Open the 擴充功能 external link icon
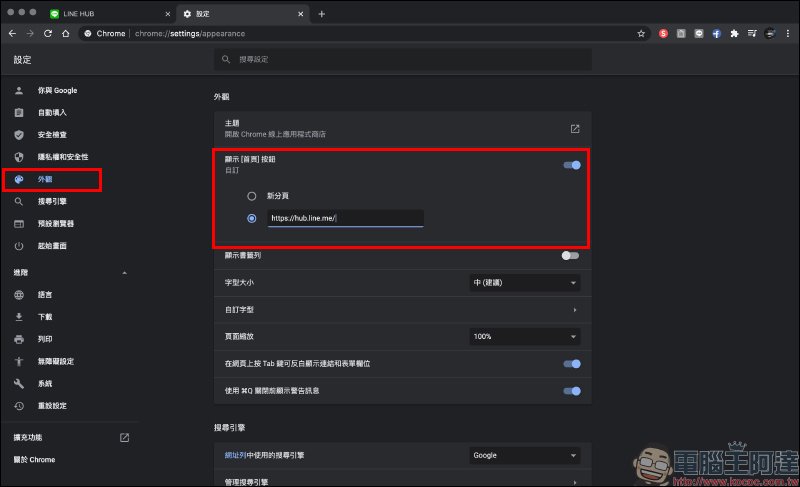This screenshot has width=800, height=487. tap(124, 438)
